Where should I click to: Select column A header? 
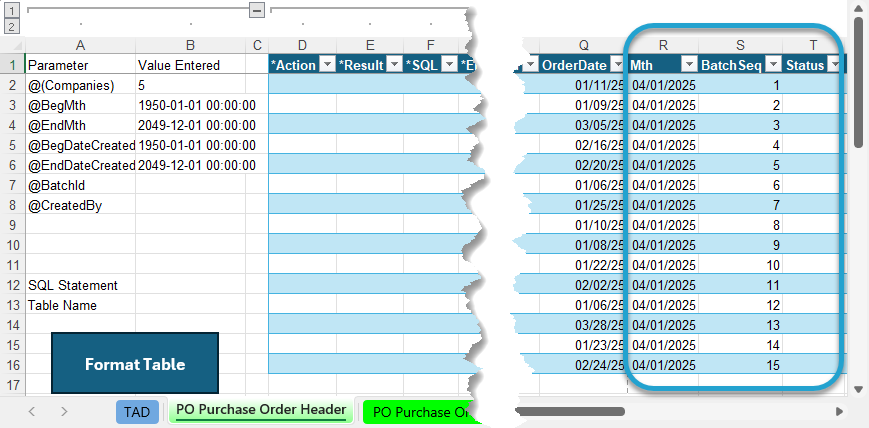[x=80, y=45]
